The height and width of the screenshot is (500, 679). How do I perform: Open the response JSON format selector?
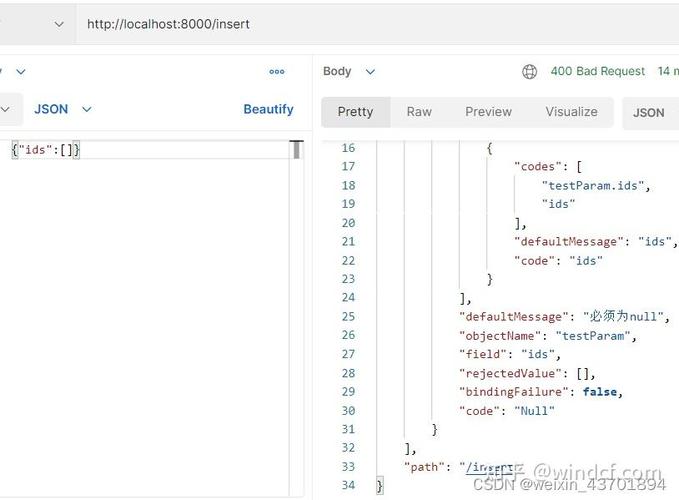point(650,113)
